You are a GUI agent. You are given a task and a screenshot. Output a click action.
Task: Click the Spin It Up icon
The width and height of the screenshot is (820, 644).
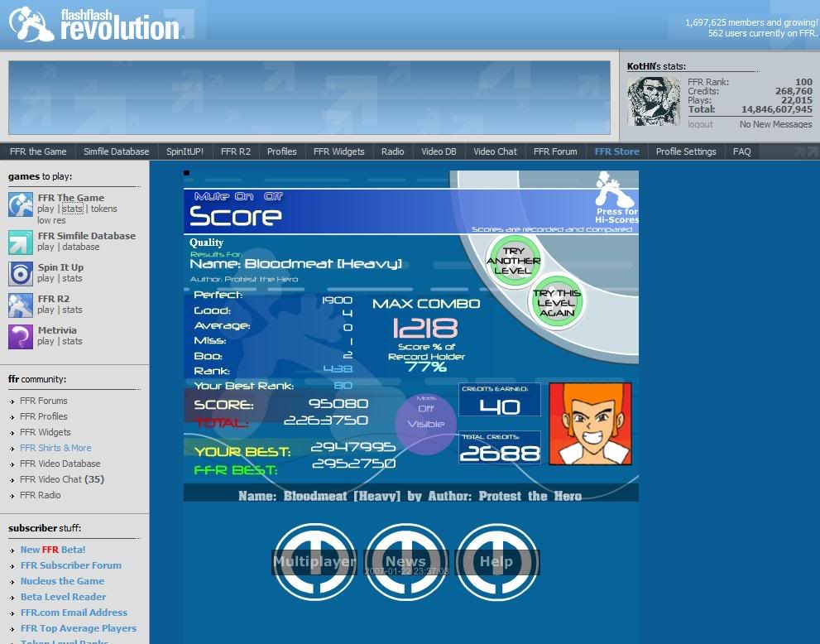pos(21,273)
